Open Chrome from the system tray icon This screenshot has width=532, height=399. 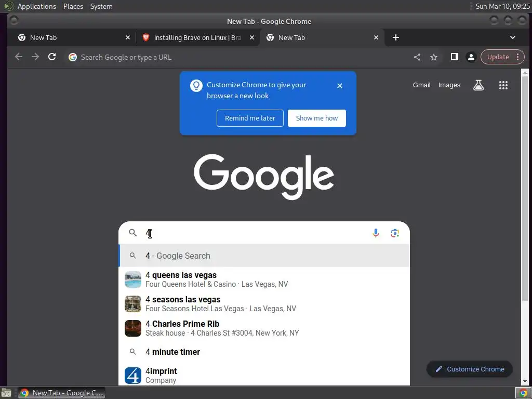click(x=523, y=393)
